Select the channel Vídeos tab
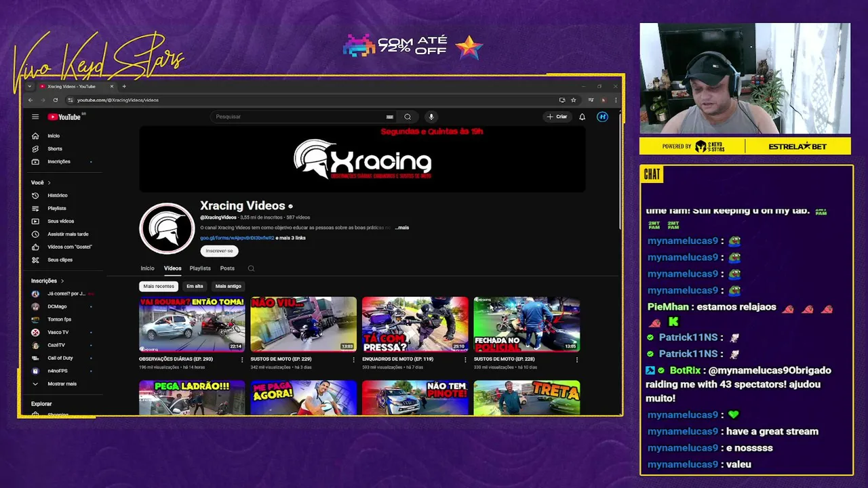 172,268
